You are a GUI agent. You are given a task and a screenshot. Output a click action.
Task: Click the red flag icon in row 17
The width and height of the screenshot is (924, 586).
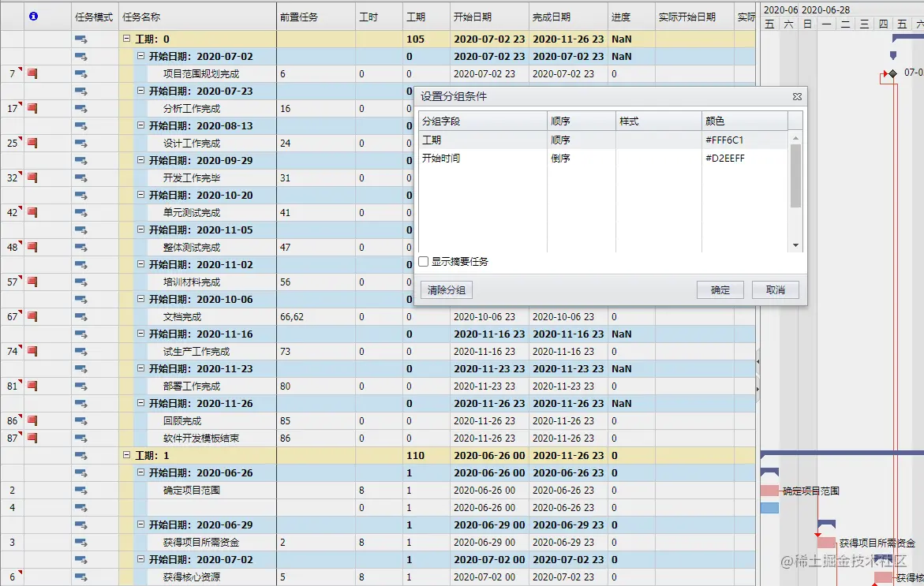point(32,108)
